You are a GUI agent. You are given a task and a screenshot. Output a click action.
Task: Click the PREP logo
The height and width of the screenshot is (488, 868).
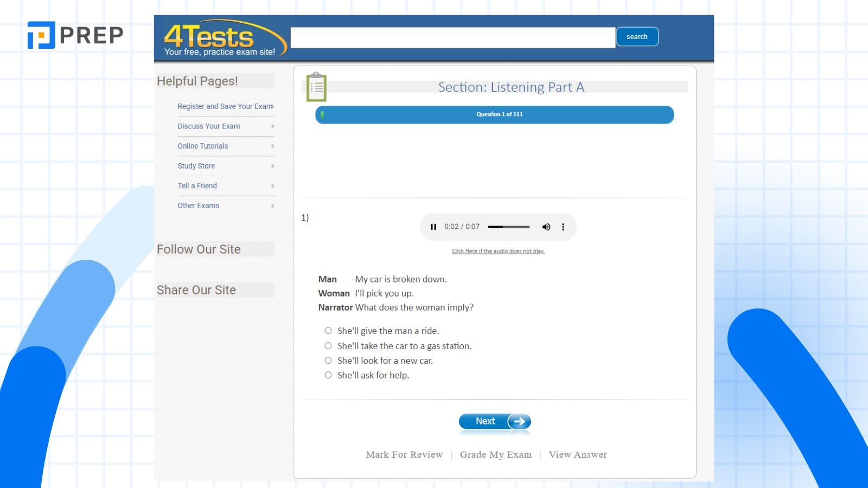[75, 35]
